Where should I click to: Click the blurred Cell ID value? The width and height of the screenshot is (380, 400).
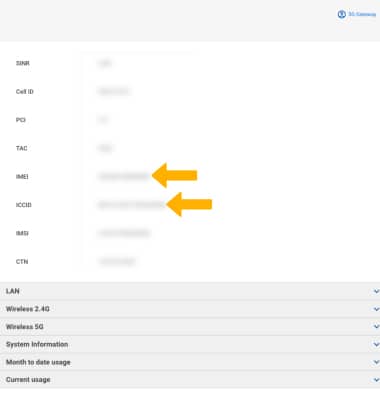pos(114,91)
